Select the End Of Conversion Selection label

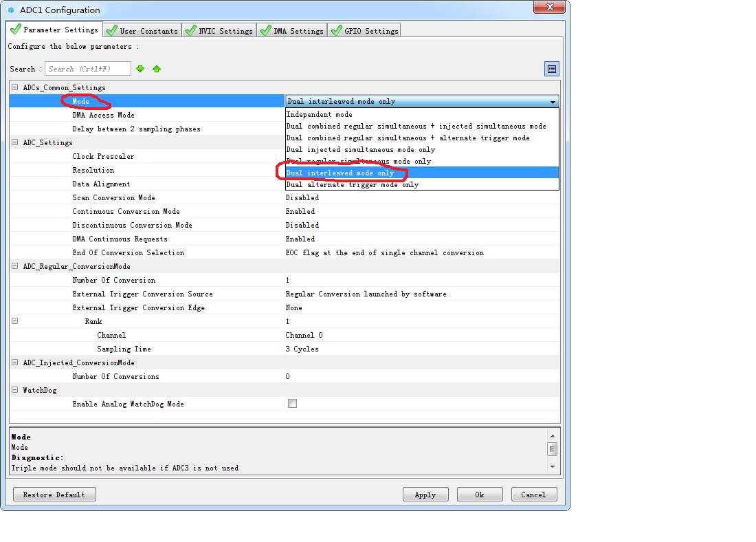pos(129,252)
